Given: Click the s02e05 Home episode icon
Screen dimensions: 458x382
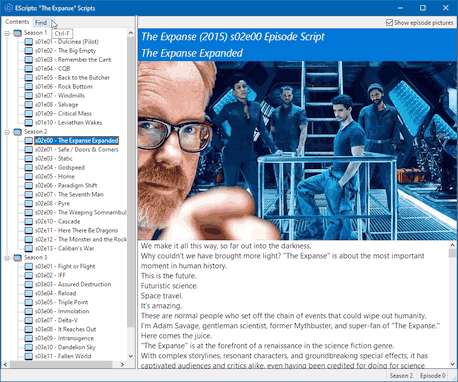Looking at the screenshot, I should (29, 177).
